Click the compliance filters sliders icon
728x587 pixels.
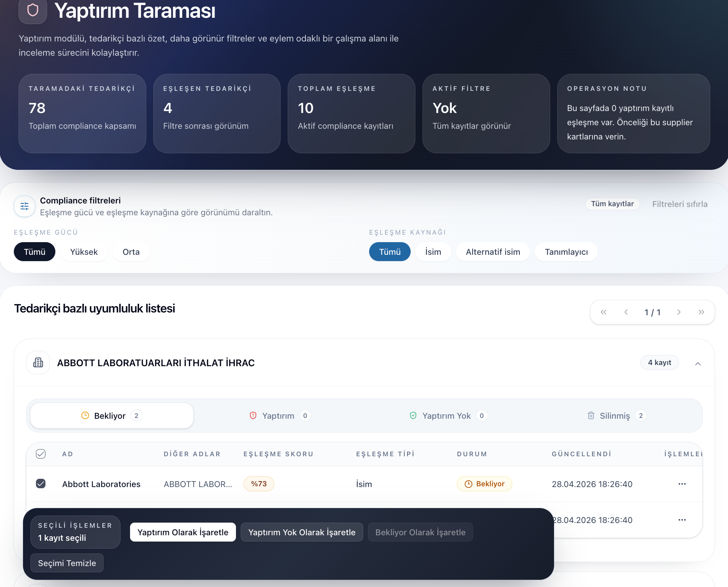pos(25,206)
